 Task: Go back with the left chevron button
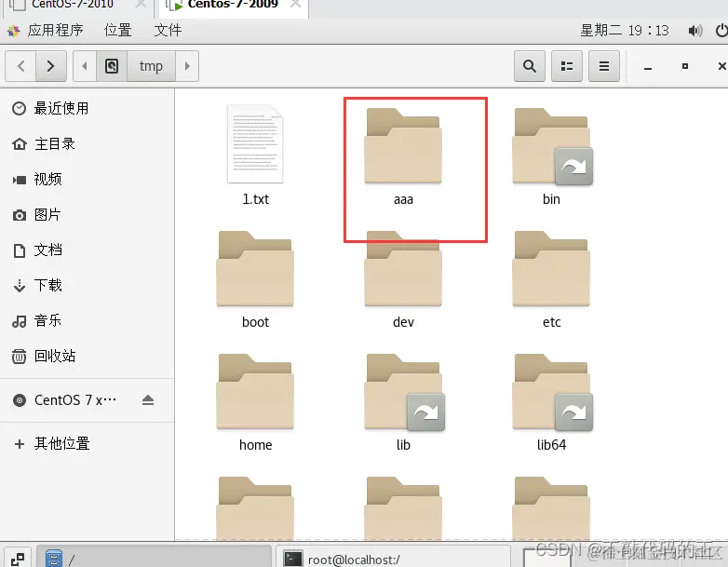(x=20, y=66)
